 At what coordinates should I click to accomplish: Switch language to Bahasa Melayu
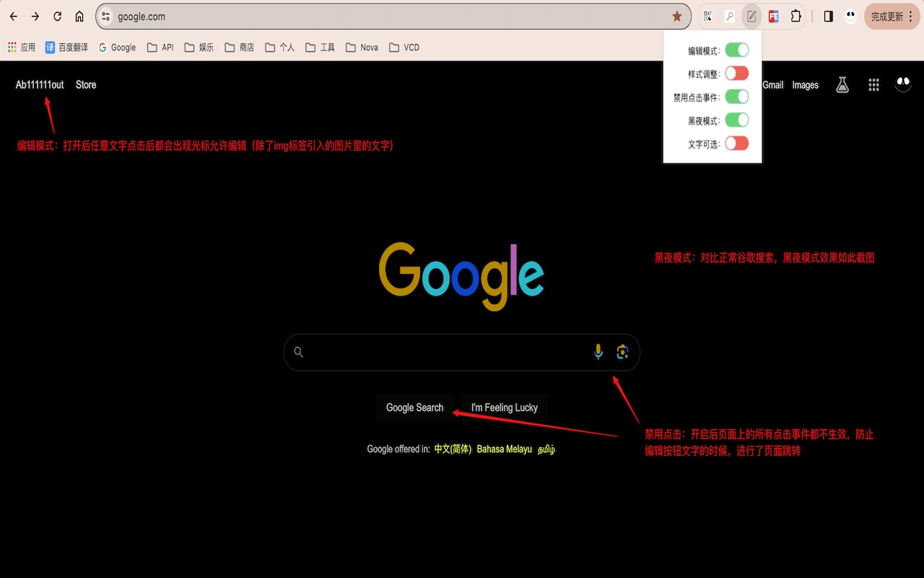505,449
